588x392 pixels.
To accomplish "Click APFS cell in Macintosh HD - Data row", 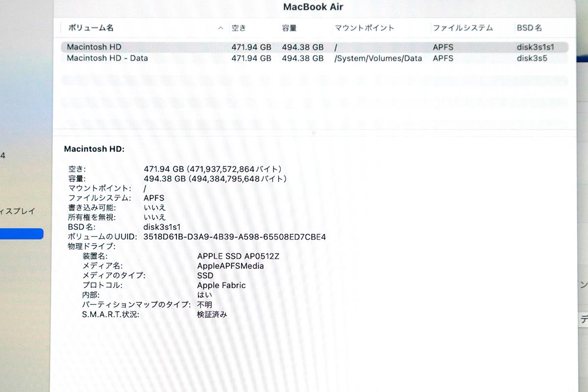I will pos(443,58).
